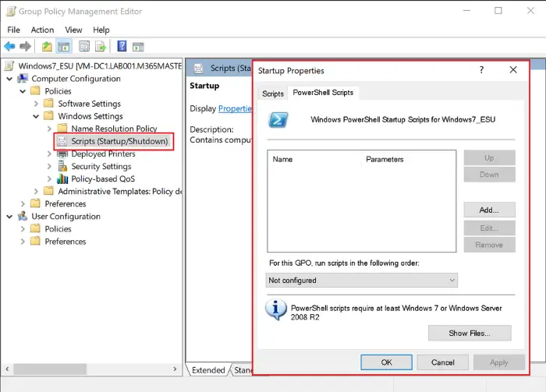Switch to the Scripts tab
The height and width of the screenshot is (392, 546).
pos(273,94)
